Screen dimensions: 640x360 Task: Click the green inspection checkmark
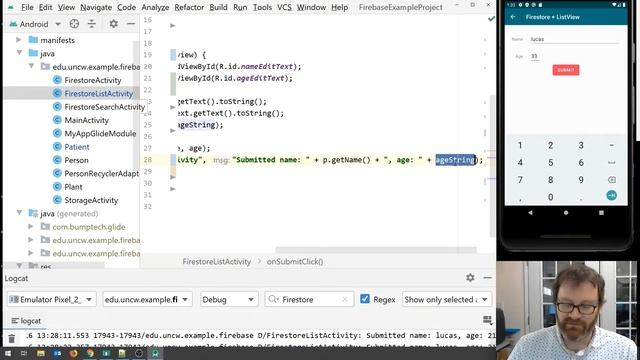491,19
